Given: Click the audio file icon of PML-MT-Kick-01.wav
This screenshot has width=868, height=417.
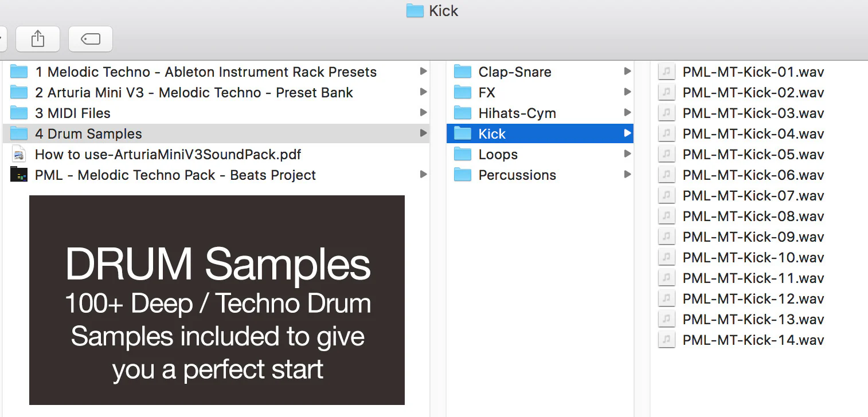Looking at the screenshot, I should point(666,72).
